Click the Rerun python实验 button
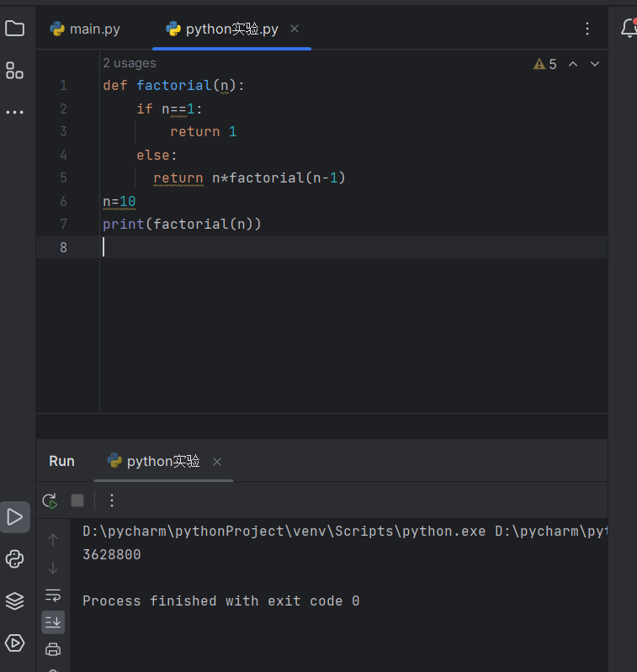This screenshot has height=672, width=637. 50,500
